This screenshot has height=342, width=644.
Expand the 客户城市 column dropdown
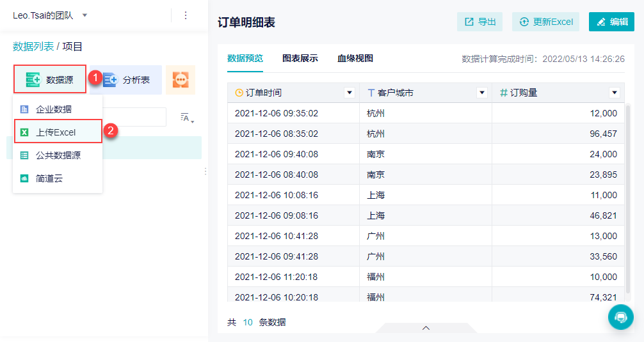pyautogui.click(x=482, y=93)
